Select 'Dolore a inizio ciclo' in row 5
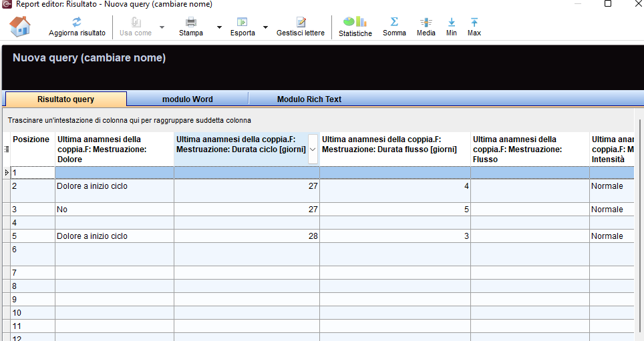Image resolution: width=644 pixels, height=341 pixels. point(115,236)
